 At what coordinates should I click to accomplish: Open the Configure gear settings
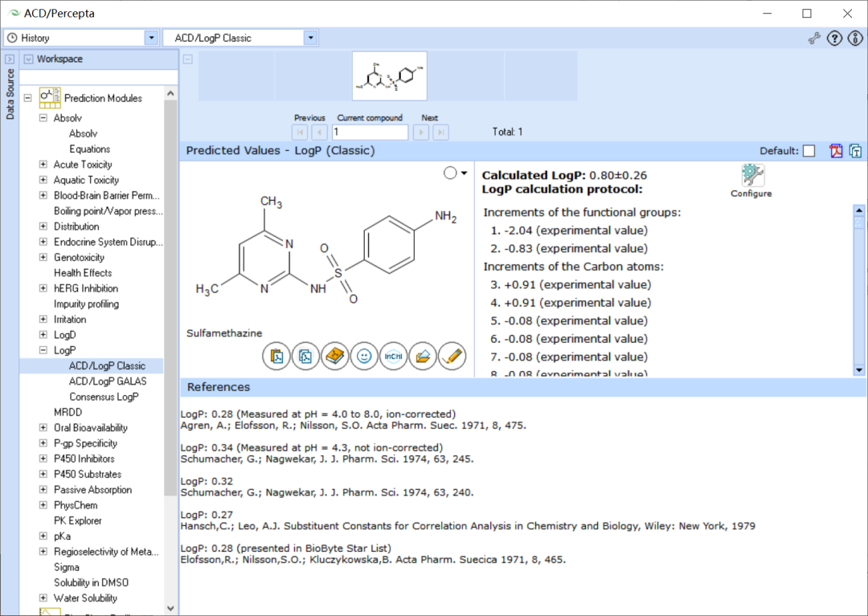(x=751, y=181)
